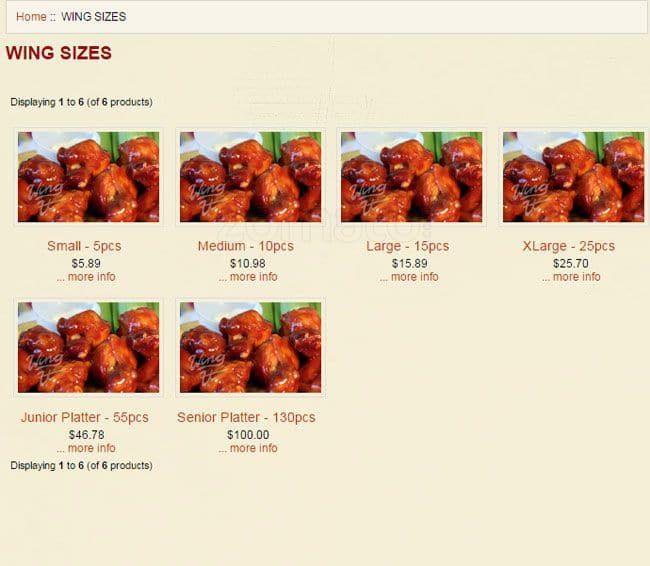The image size is (650, 566).
Task: View more info under $15.89 price
Action: 409,277
